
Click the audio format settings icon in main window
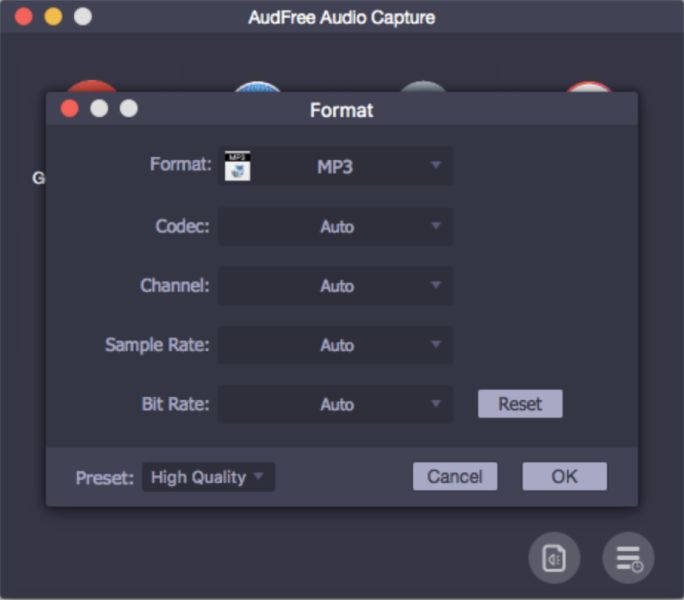(x=554, y=558)
